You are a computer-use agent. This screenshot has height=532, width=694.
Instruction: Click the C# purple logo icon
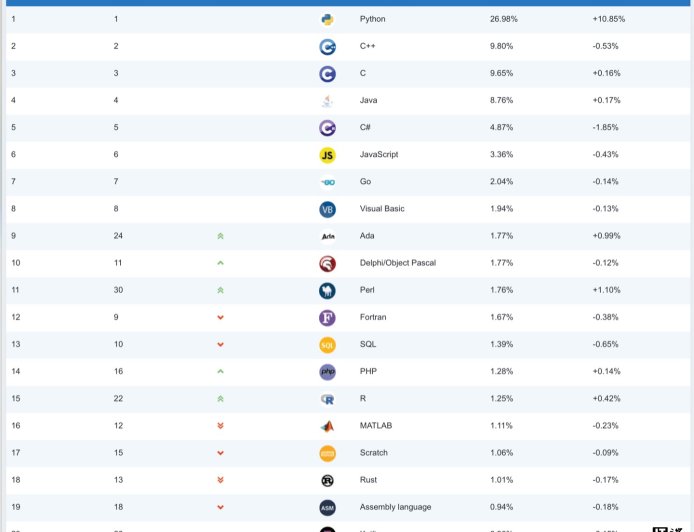pyautogui.click(x=327, y=128)
